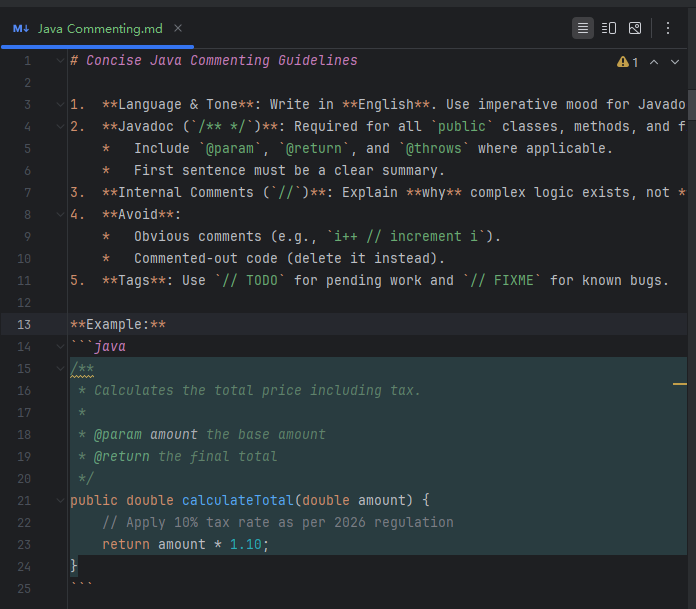Switch to Editor only view
The height and width of the screenshot is (609, 696).
click(x=583, y=28)
